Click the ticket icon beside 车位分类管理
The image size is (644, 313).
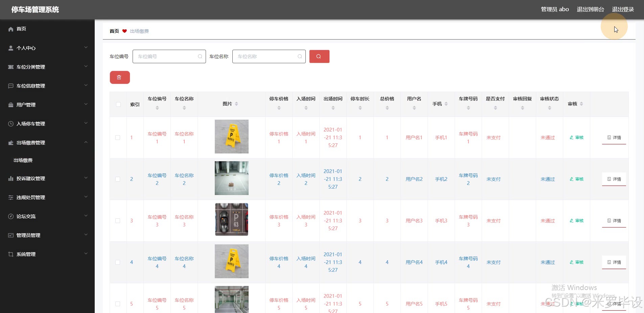pyautogui.click(x=11, y=67)
